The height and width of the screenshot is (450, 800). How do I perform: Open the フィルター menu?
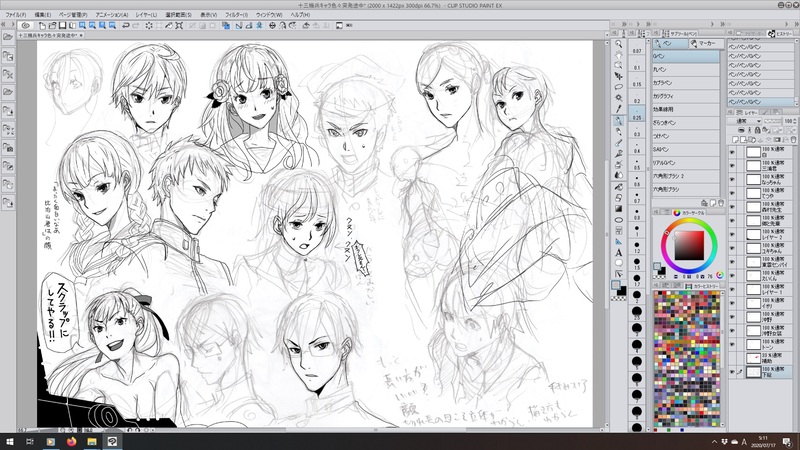[x=236, y=15]
